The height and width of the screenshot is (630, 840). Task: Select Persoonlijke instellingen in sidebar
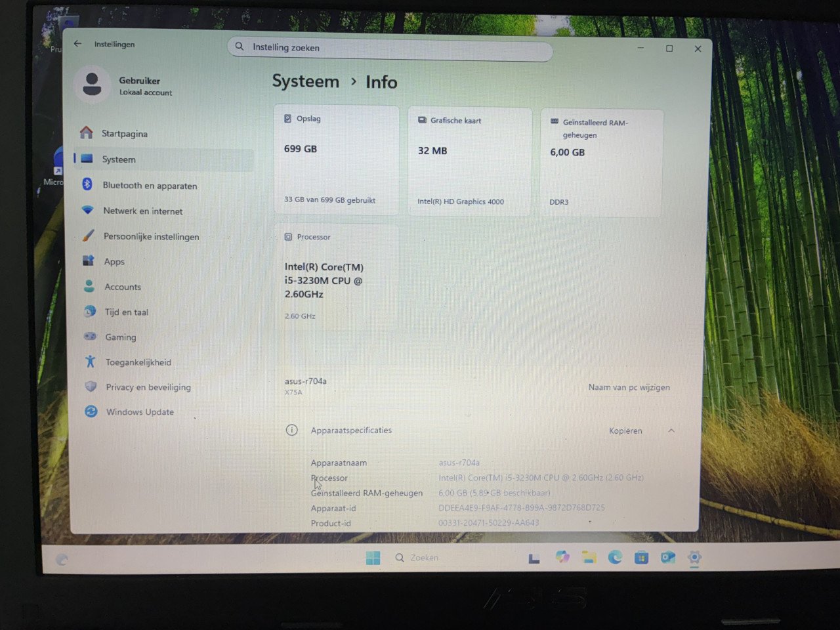pos(150,236)
